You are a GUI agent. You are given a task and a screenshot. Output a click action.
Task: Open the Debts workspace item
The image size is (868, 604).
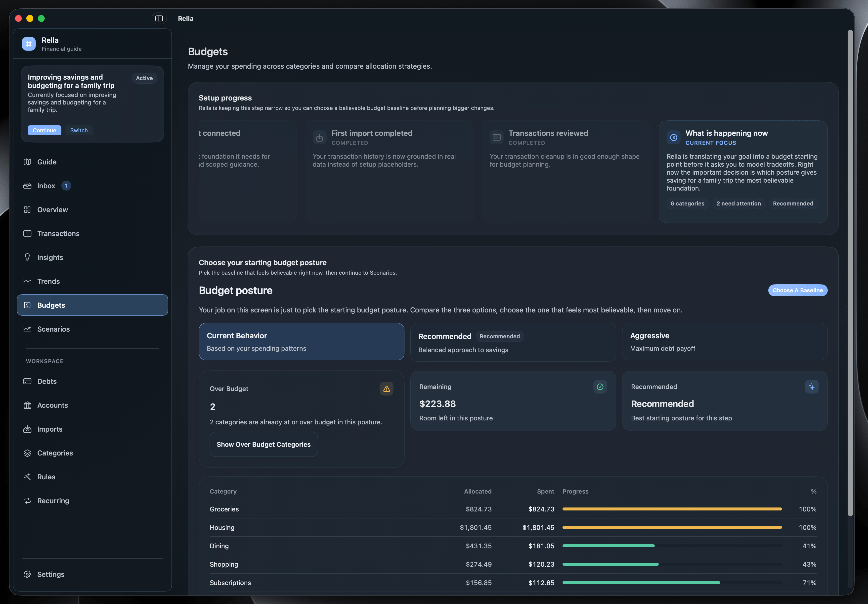click(x=92, y=381)
